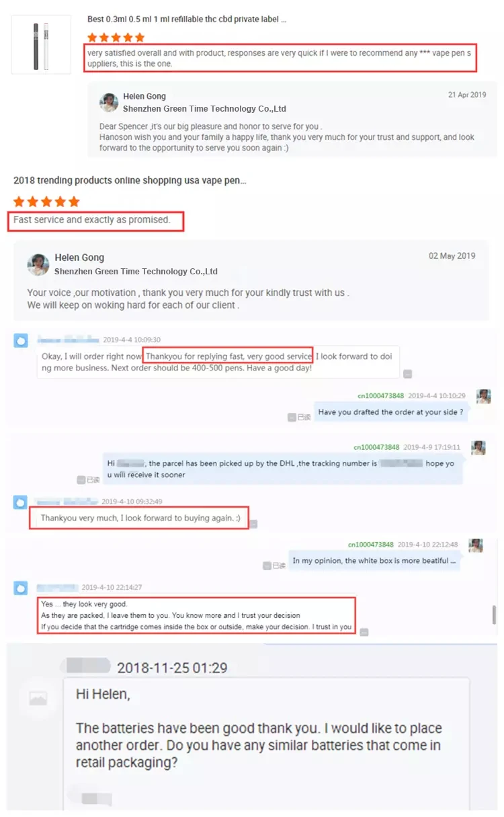
Task: Click 'Shenzhen Green Time Technology Co.,Ltd' under the 02 May reply
Action: point(136,272)
